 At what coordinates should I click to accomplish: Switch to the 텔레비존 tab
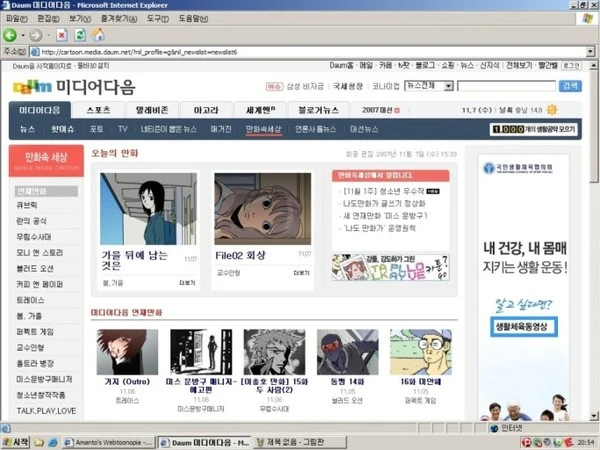152,110
